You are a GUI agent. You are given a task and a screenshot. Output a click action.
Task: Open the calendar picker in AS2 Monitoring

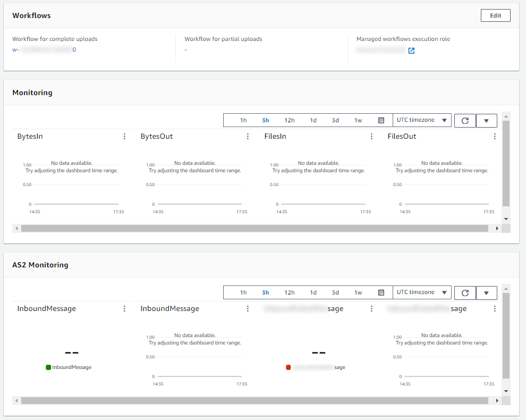pos(381,292)
